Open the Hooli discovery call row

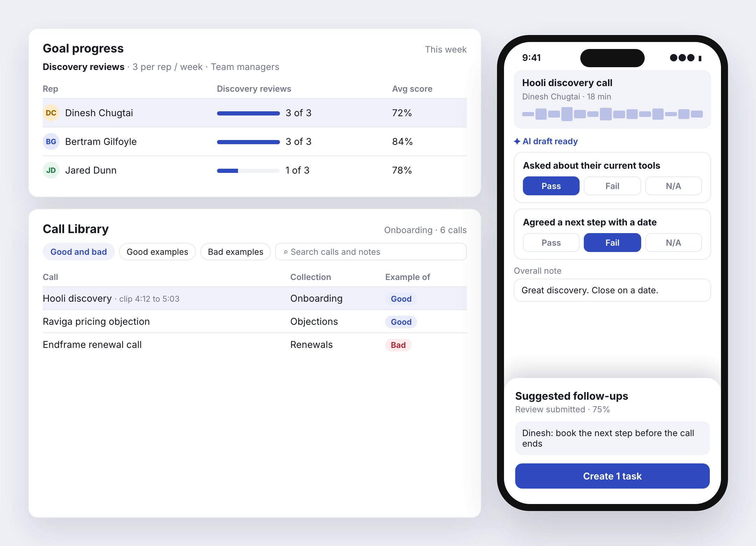click(x=254, y=298)
